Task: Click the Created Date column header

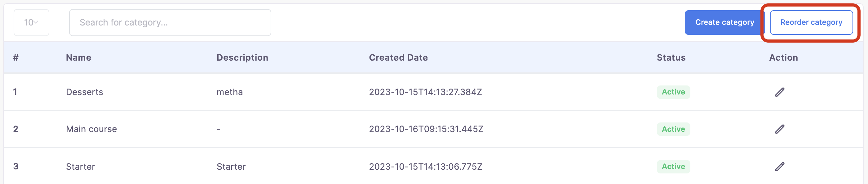Action: pos(398,58)
